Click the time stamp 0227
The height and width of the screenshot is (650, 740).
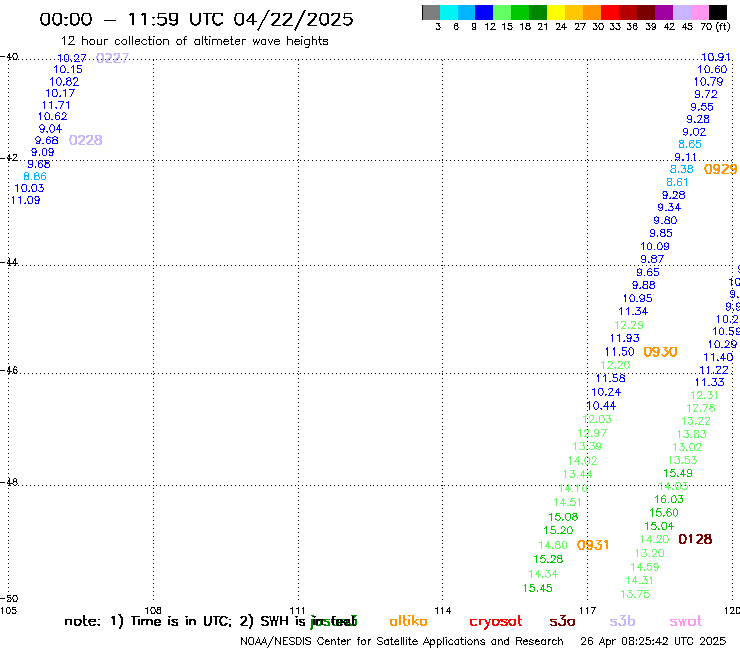112,58
